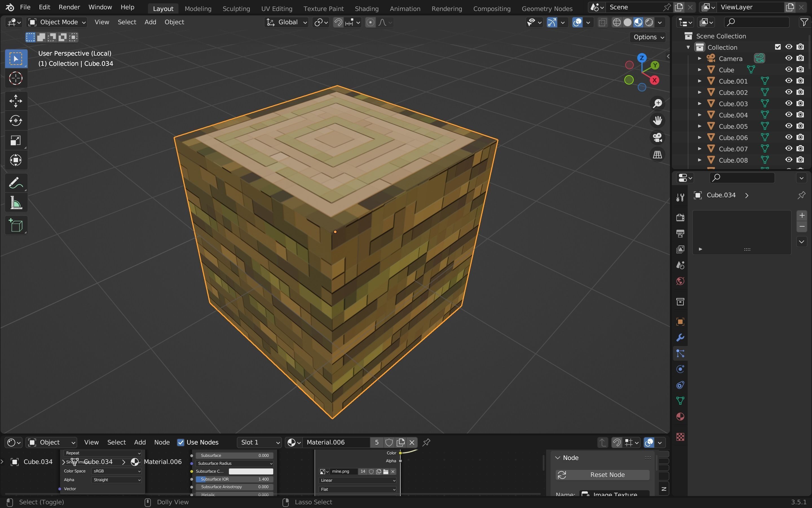Click the Pan hand icon
Viewport: 812px width, 508px height.
657,121
